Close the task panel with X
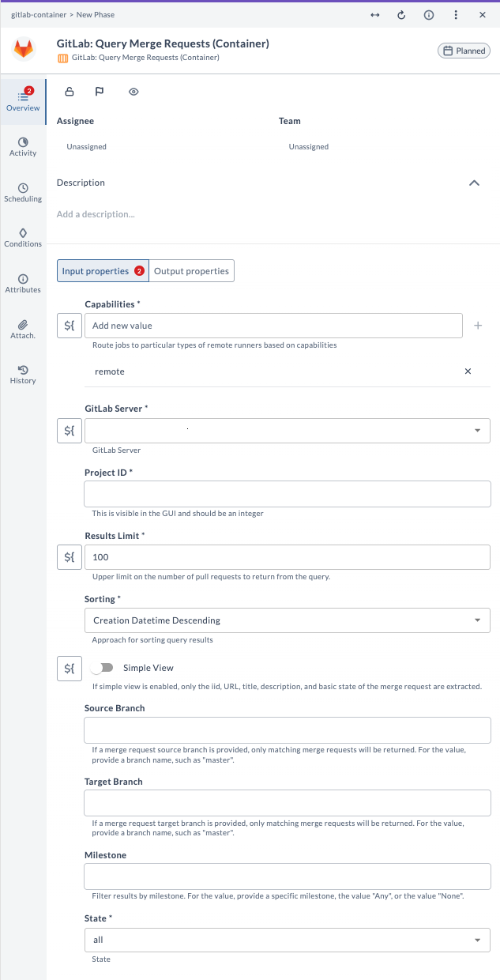The width and height of the screenshot is (500, 980). 483,15
